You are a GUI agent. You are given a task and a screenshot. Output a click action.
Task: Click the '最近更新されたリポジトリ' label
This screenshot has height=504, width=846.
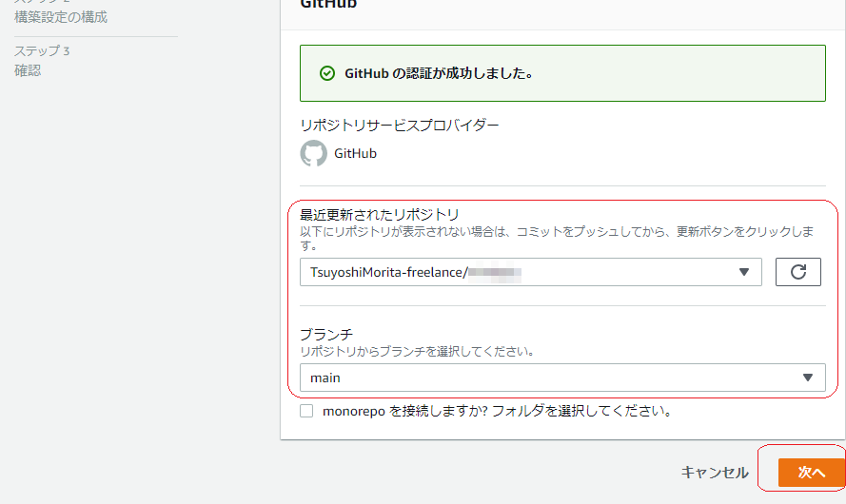pyautogui.click(x=380, y=215)
